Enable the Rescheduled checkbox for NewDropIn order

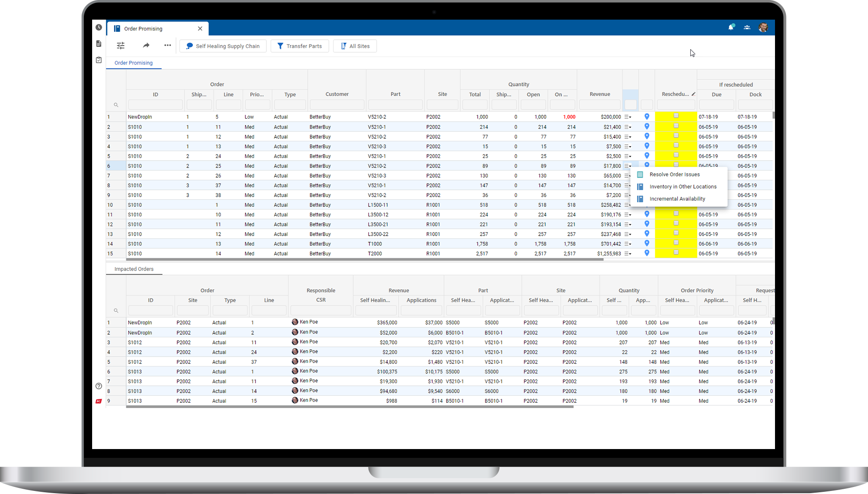pyautogui.click(x=676, y=116)
